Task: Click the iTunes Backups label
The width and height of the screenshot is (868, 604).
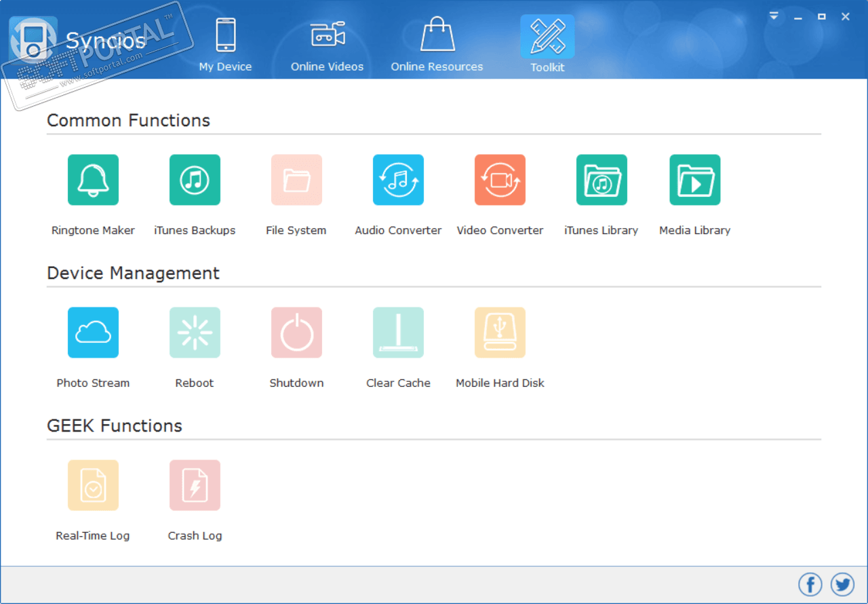Action: (195, 231)
